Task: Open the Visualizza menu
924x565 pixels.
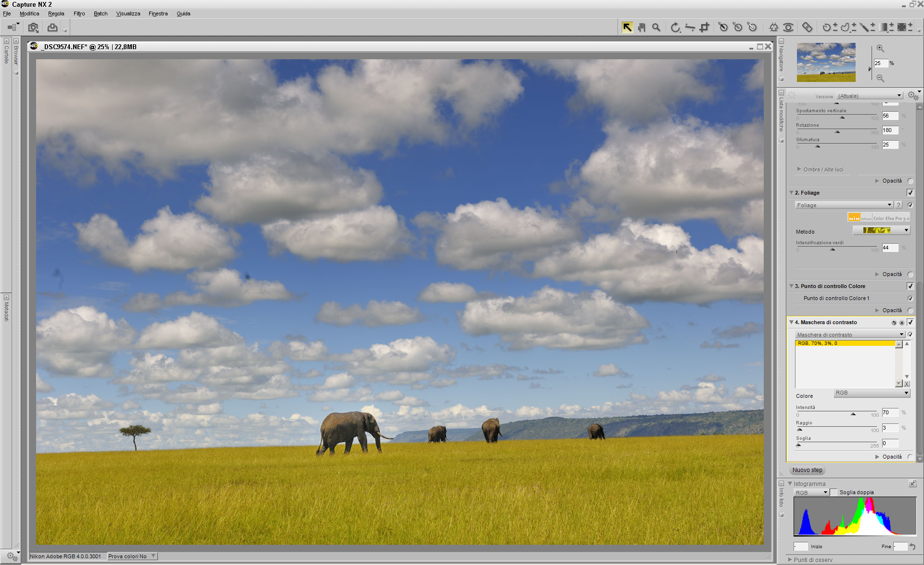Action: 128,13
